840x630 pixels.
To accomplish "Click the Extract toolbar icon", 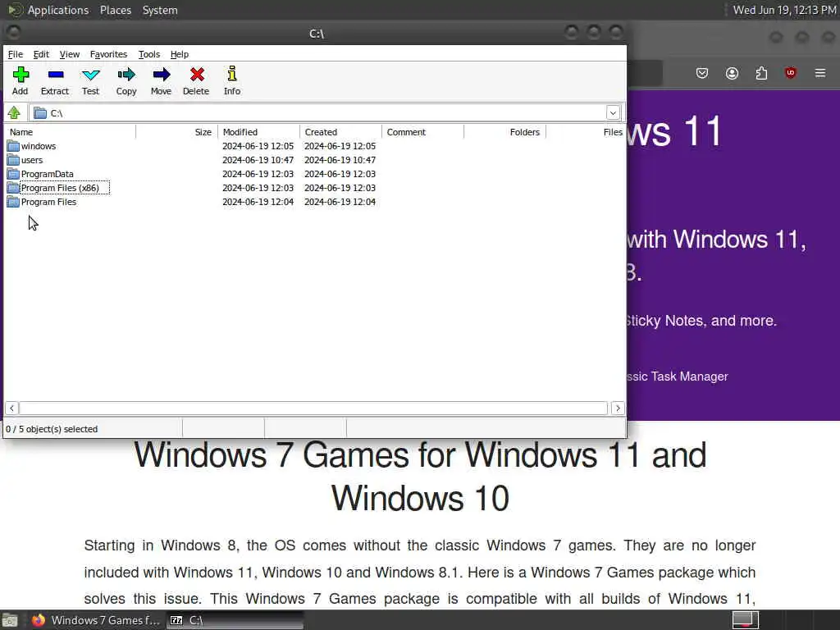I will pyautogui.click(x=55, y=75).
